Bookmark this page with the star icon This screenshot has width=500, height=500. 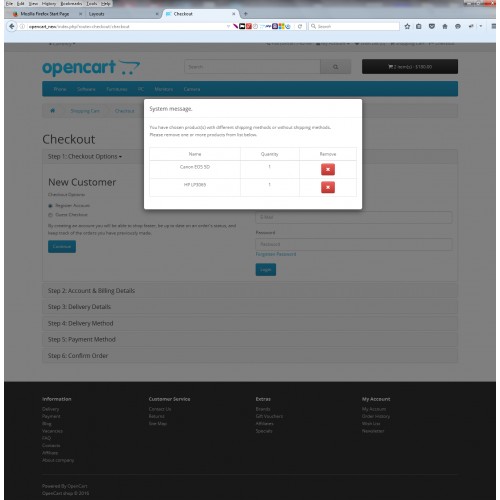pyautogui.click(x=407, y=26)
